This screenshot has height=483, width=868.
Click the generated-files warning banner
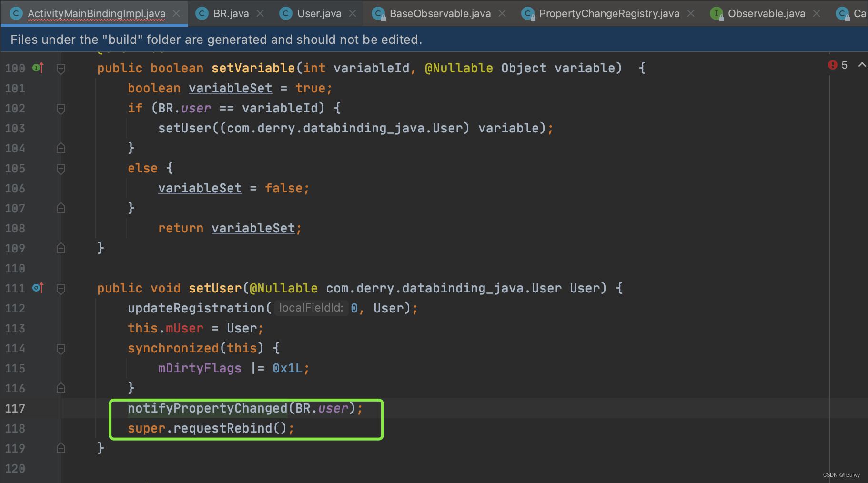click(x=434, y=39)
